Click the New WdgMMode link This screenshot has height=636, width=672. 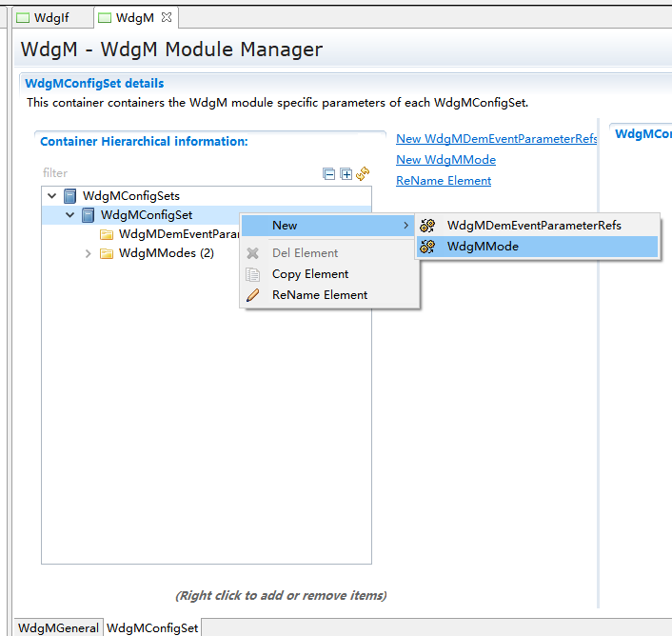coord(445,160)
